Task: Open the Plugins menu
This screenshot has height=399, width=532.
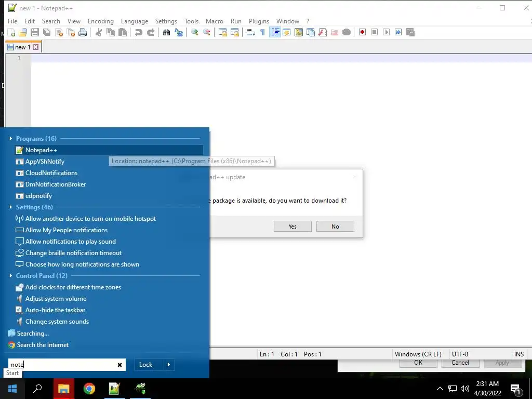Action: point(259,21)
